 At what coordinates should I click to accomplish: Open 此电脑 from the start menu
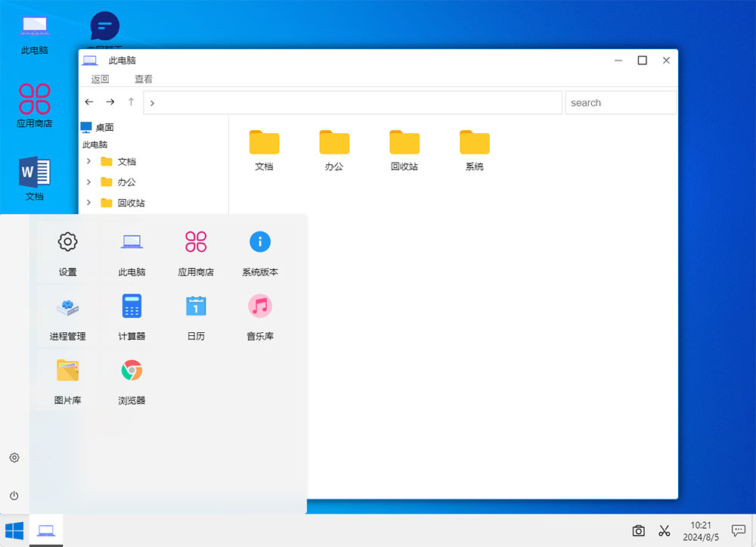tap(132, 253)
